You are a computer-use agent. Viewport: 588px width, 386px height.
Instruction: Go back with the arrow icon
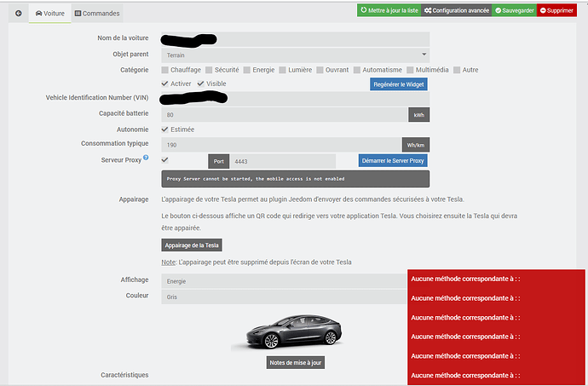[x=19, y=14]
